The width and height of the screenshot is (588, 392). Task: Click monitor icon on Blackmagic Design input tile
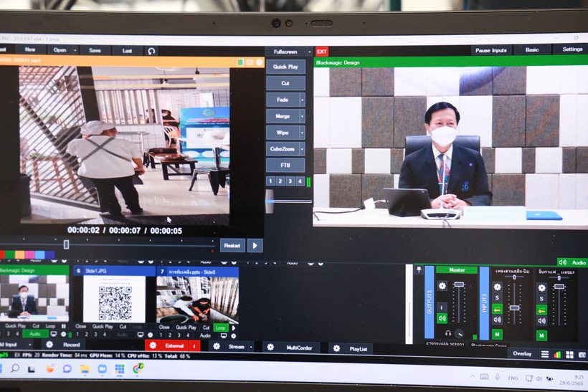pos(54,333)
